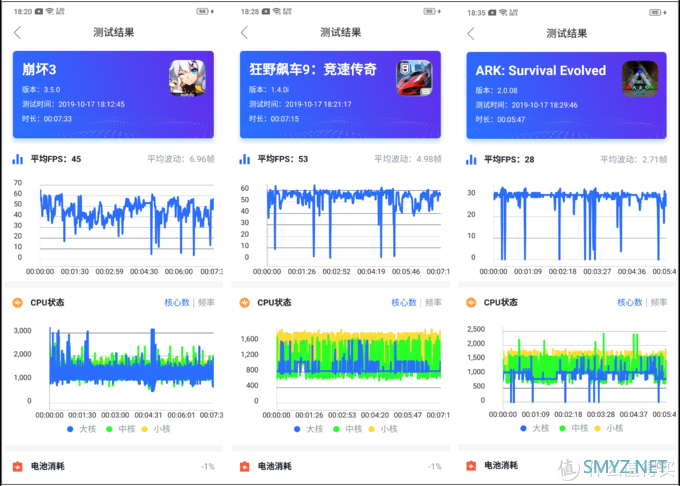The height and width of the screenshot is (486, 680).
Task: Toggle 中核 legend in 崩坏3 CPU chart
Action: coord(121,429)
